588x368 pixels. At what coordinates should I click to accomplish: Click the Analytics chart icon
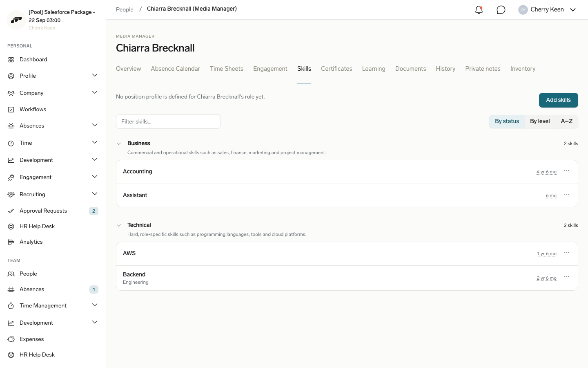click(11, 242)
